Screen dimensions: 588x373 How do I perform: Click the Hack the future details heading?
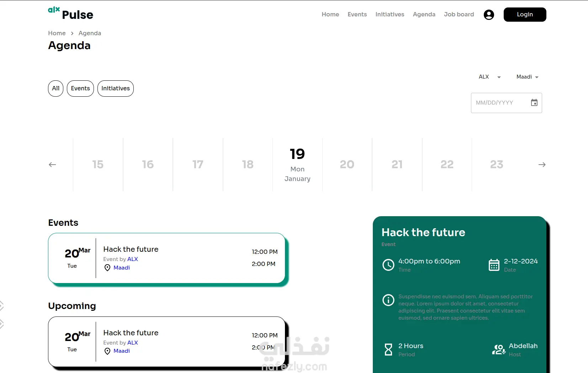(423, 233)
